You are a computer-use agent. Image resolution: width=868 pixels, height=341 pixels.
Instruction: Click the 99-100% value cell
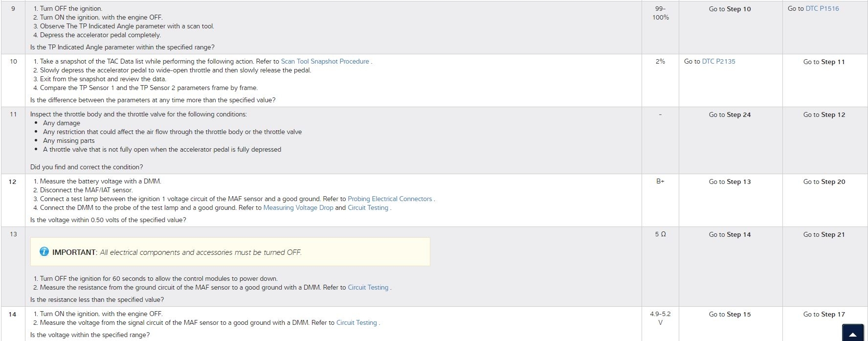pos(660,13)
